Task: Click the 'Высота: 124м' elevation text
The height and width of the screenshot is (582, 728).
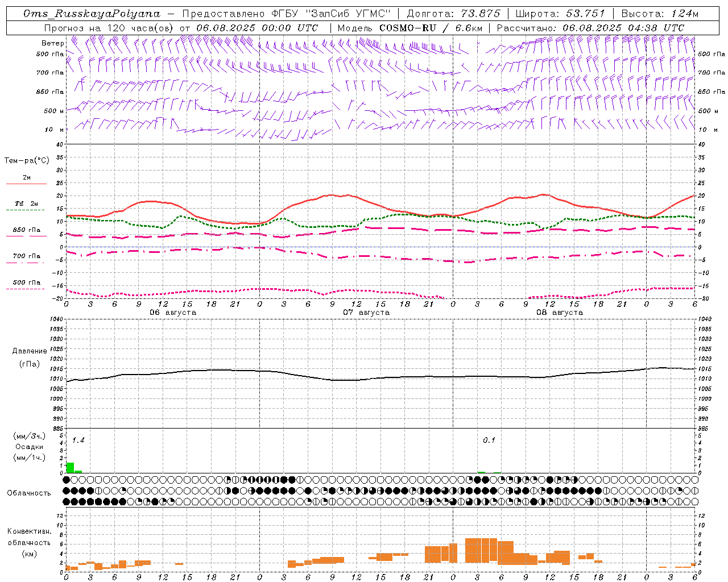Action: 660,14
